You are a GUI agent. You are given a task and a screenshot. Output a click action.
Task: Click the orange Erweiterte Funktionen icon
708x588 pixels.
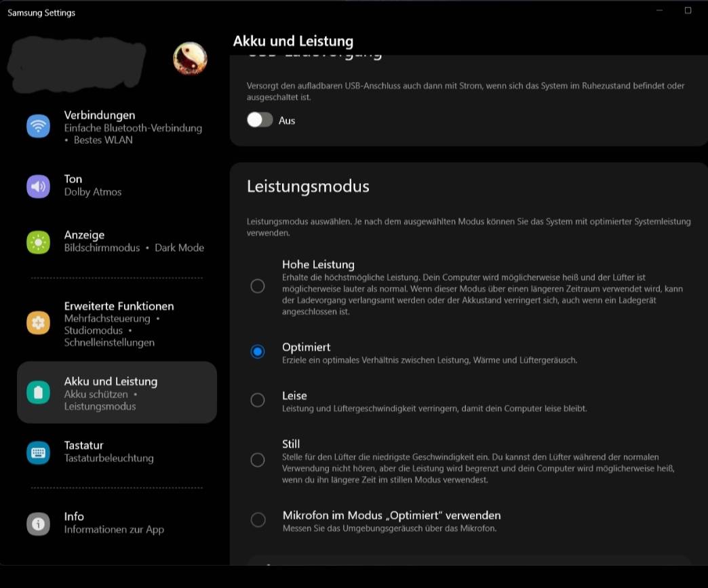point(38,323)
